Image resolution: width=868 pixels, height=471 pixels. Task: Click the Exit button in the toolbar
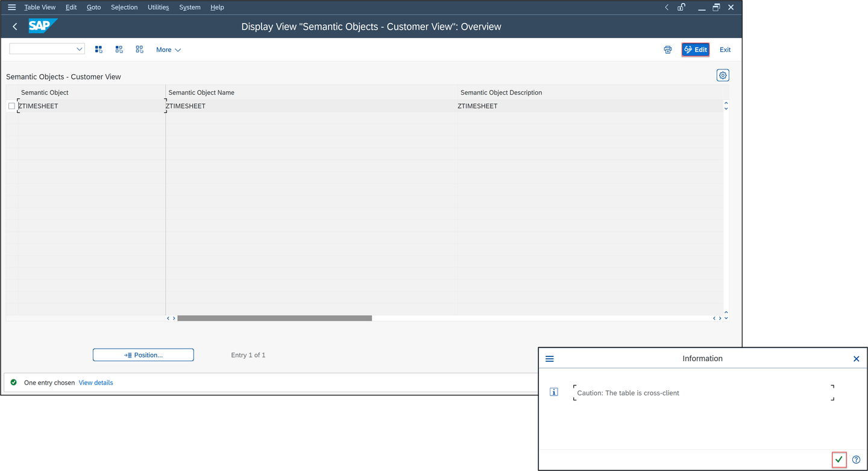tap(725, 49)
